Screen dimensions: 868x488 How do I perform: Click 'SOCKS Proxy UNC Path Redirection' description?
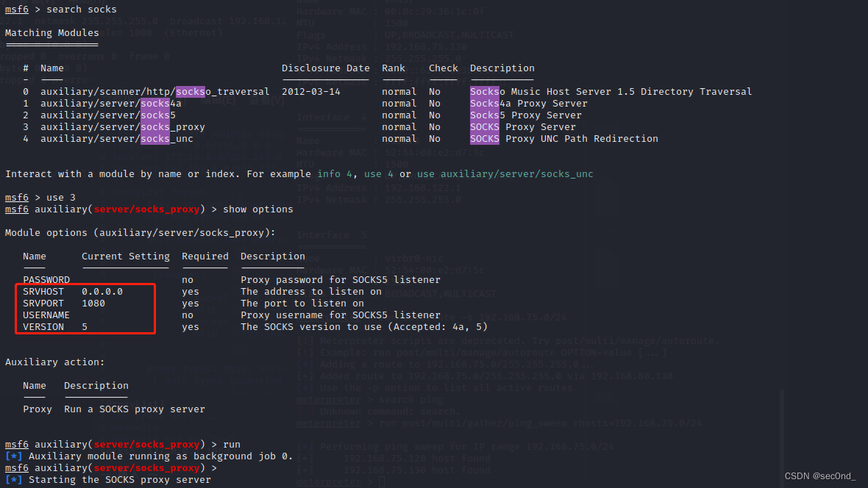click(x=564, y=139)
